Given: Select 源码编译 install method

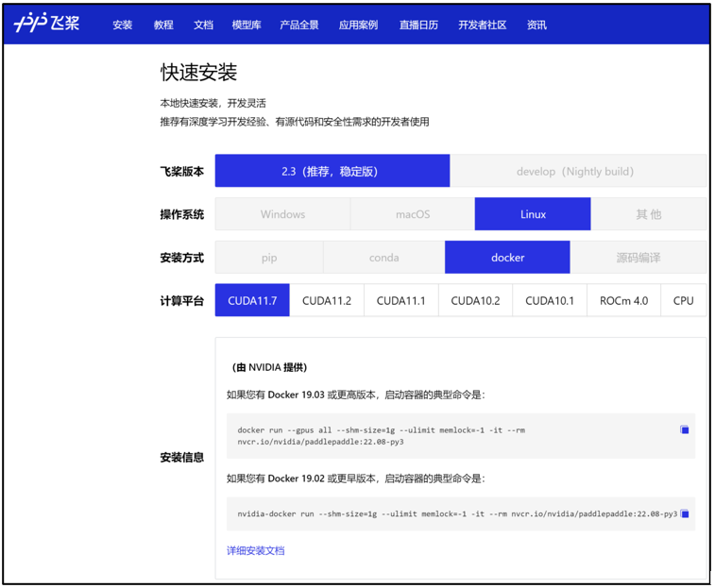Looking at the screenshot, I should (638, 257).
